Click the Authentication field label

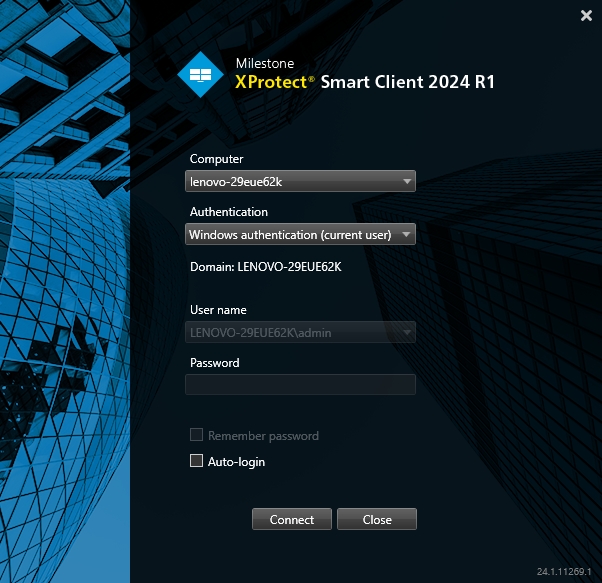click(229, 212)
